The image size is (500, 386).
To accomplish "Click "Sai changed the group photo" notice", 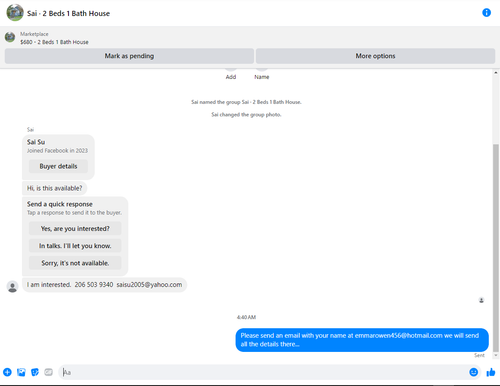I will click(x=246, y=115).
